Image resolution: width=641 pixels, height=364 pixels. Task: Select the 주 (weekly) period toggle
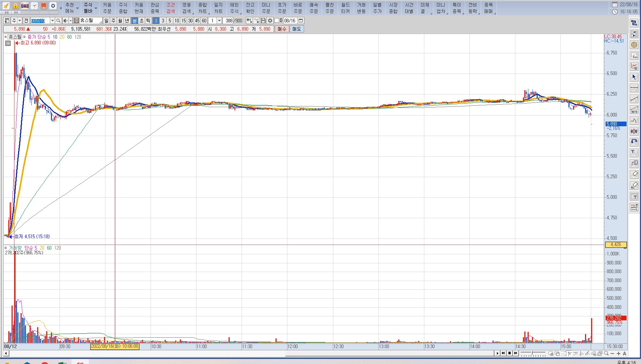113,21
